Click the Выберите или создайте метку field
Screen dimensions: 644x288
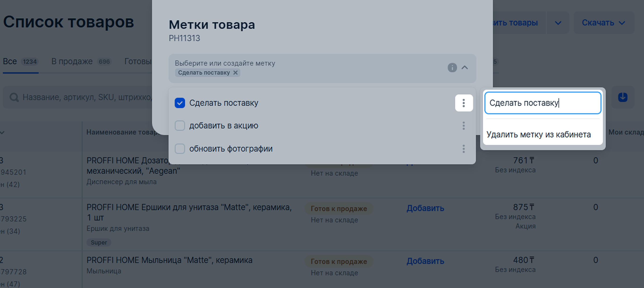(x=322, y=68)
